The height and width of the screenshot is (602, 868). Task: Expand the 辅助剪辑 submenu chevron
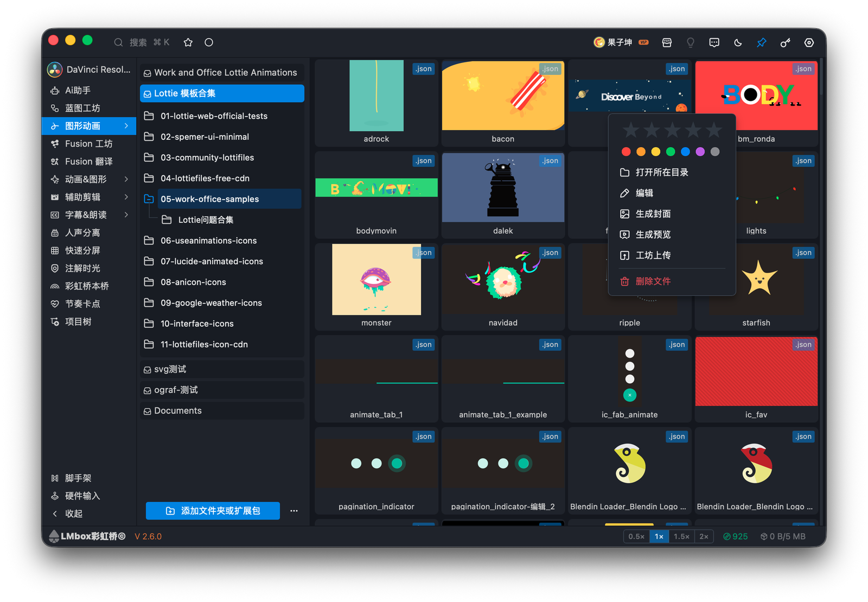pyautogui.click(x=126, y=197)
